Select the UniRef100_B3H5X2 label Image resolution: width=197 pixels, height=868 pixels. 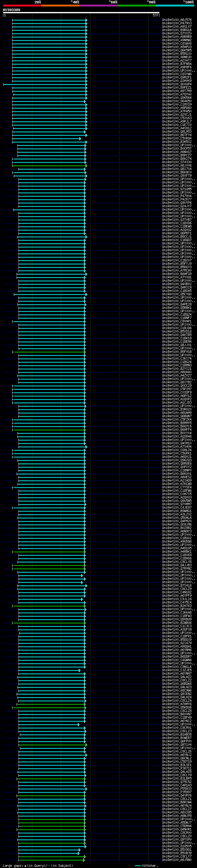177,142
